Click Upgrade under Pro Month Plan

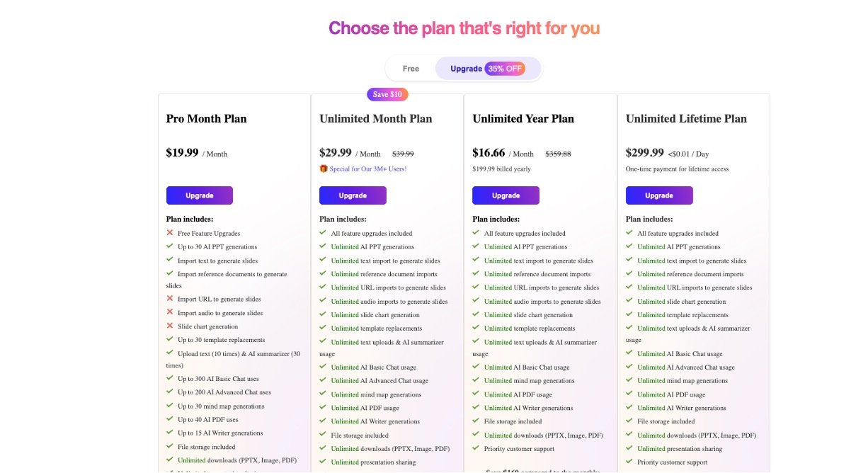pyautogui.click(x=200, y=195)
